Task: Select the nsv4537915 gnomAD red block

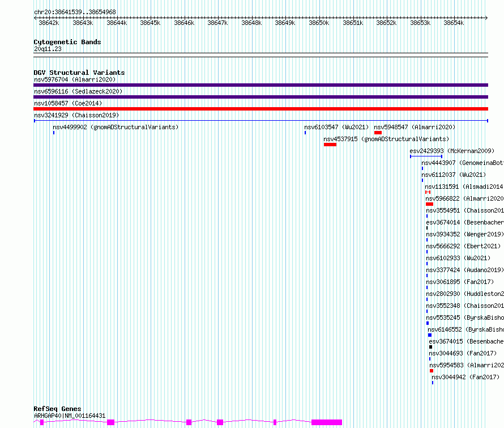Action: click(x=330, y=145)
